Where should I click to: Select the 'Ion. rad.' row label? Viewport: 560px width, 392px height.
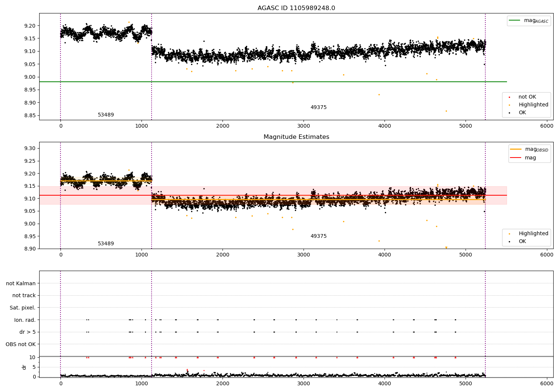pos(25,320)
